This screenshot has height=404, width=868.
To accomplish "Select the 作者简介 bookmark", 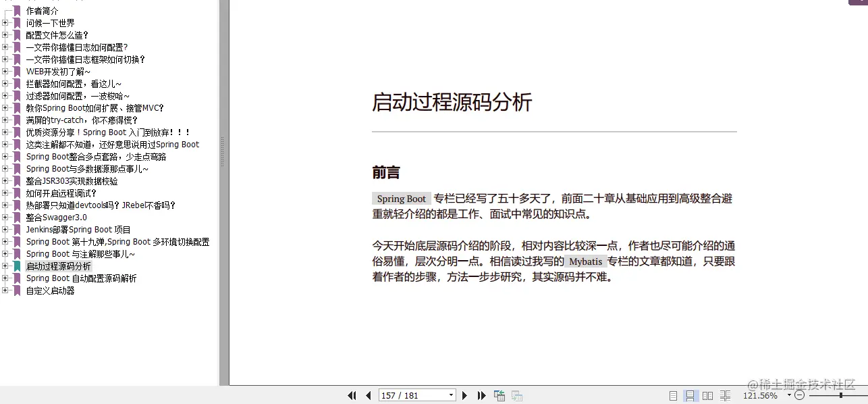I will pos(42,10).
